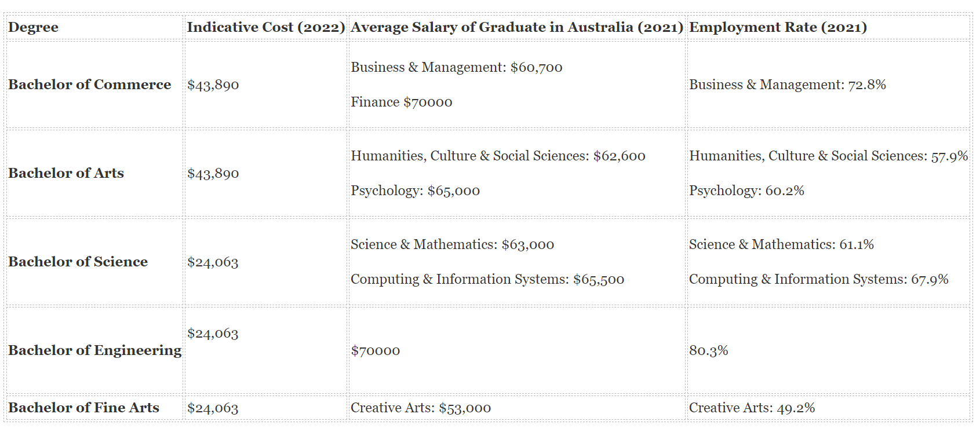Select the Bachelor of Fine Arts label
Screen dimensions: 980x432
click(x=83, y=408)
